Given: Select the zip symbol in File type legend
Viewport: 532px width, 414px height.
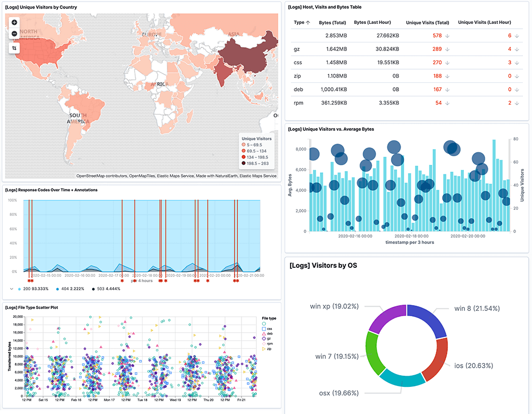Looking at the screenshot, I should 264,349.
